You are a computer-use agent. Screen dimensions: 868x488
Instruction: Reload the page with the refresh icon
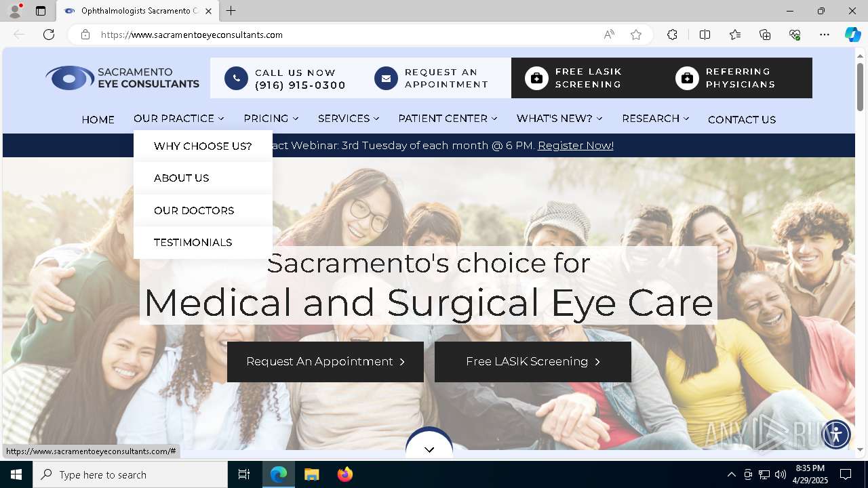(x=49, y=35)
